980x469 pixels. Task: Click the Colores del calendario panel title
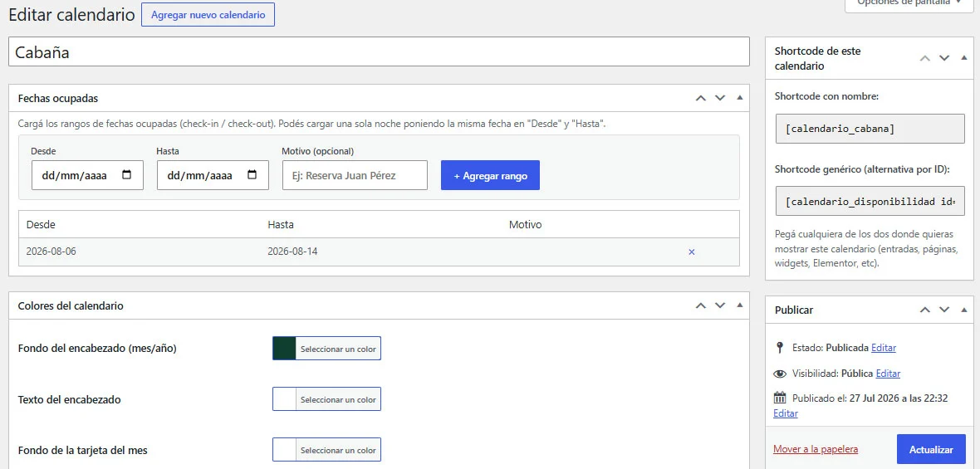click(71, 305)
